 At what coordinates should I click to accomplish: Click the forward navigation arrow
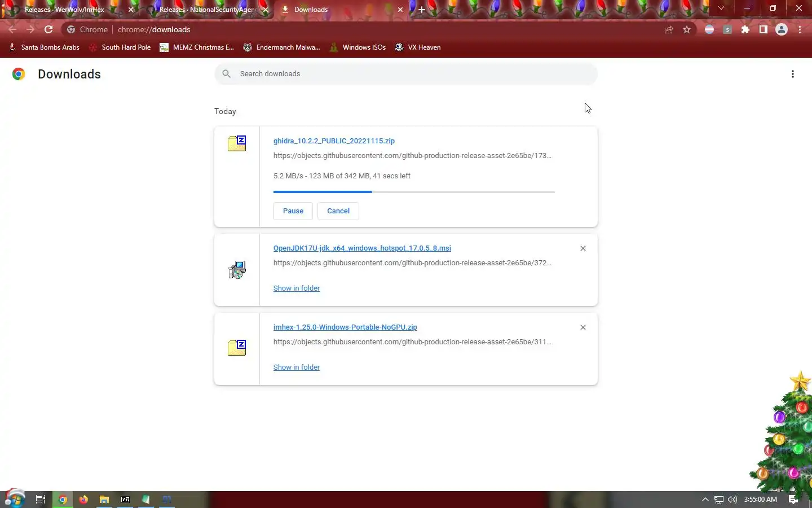(x=30, y=29)
